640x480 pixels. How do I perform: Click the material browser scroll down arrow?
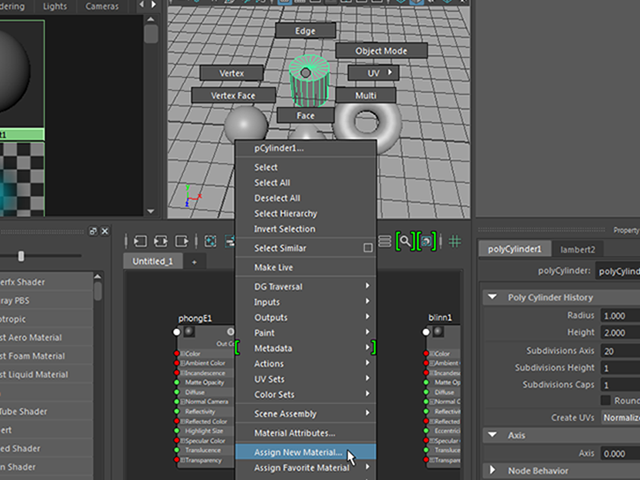[151, 211]
